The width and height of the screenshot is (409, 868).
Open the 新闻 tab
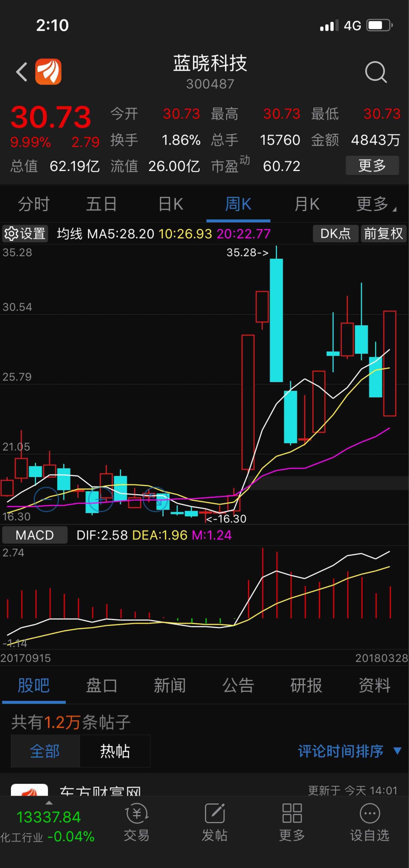coord(170,686)
